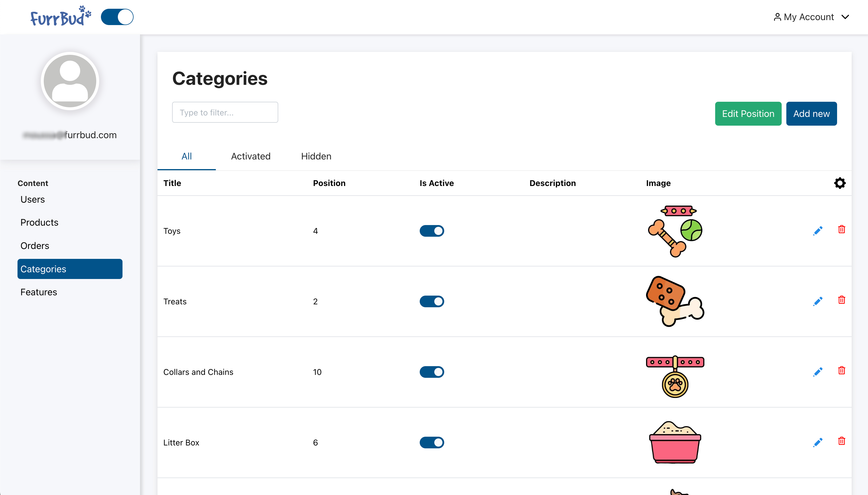Open edit for Collars and Chains

click(818, 372)
